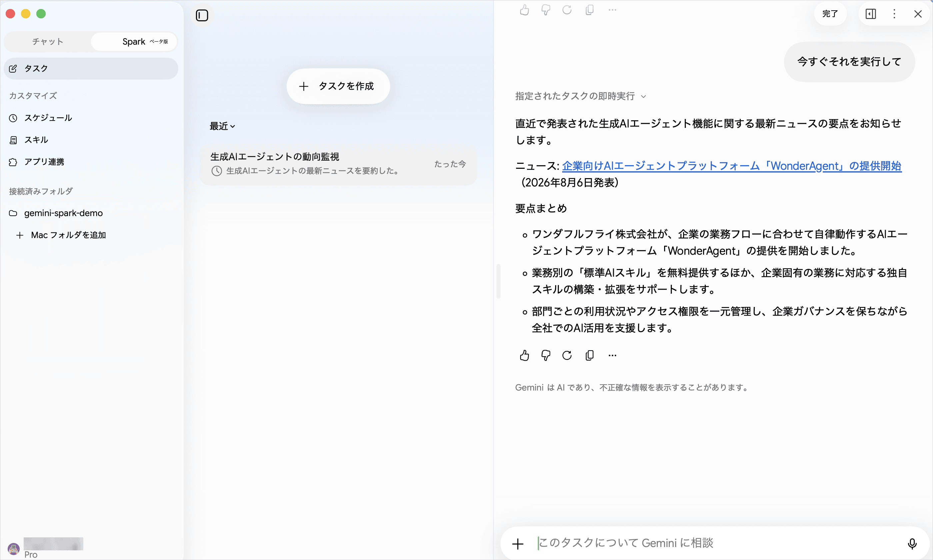Open the user profile avatar
This screenshot has height=560, width=933.
14,549
